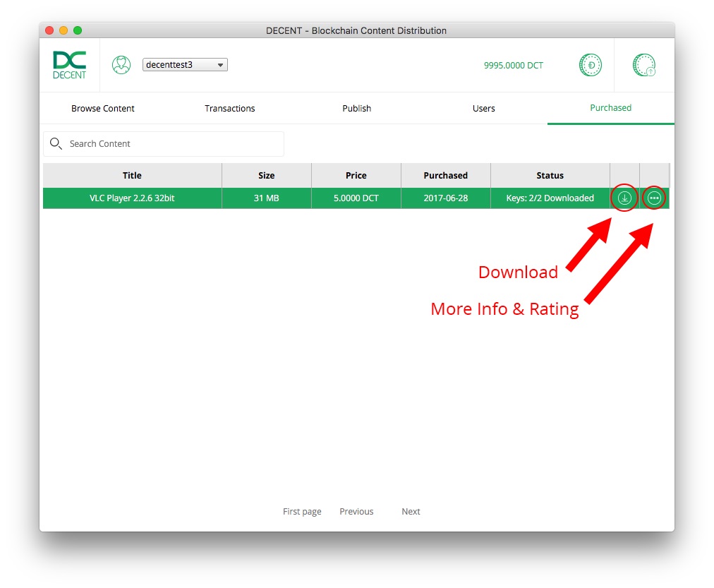Maximize the DECENT window
714x588 pixels.
tap(78, 30)
